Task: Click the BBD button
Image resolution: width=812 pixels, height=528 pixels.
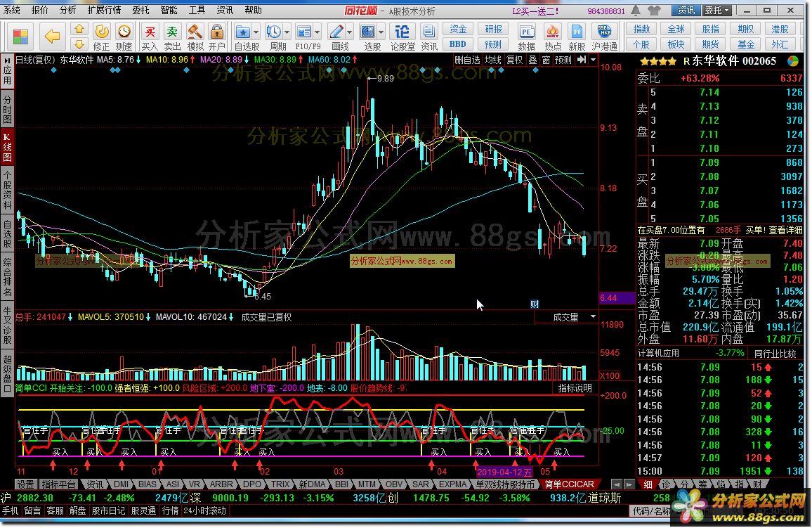Action: 458,44
